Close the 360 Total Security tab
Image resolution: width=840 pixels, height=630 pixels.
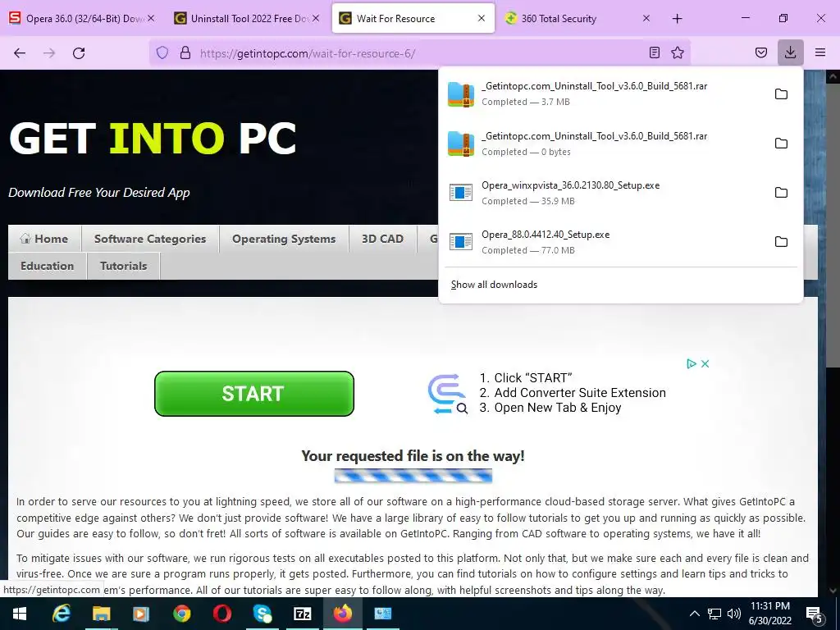(x=646, y=18)
